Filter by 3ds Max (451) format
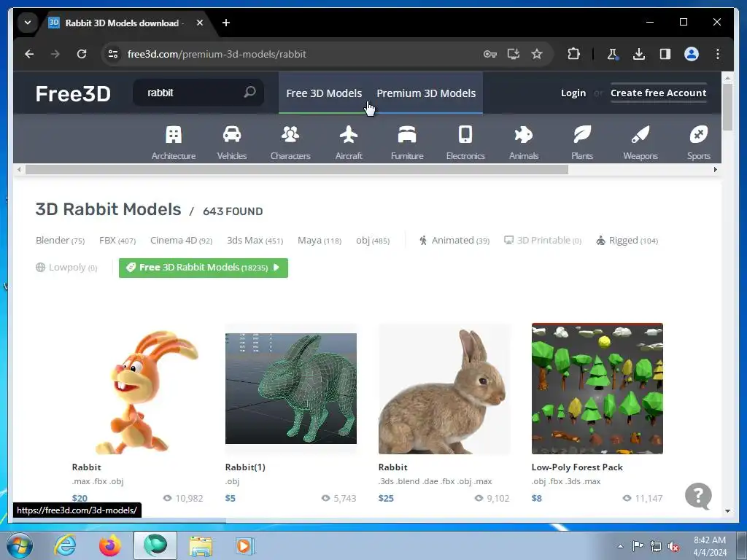Viewport: 747px width, 560px height. click(255, 241)
